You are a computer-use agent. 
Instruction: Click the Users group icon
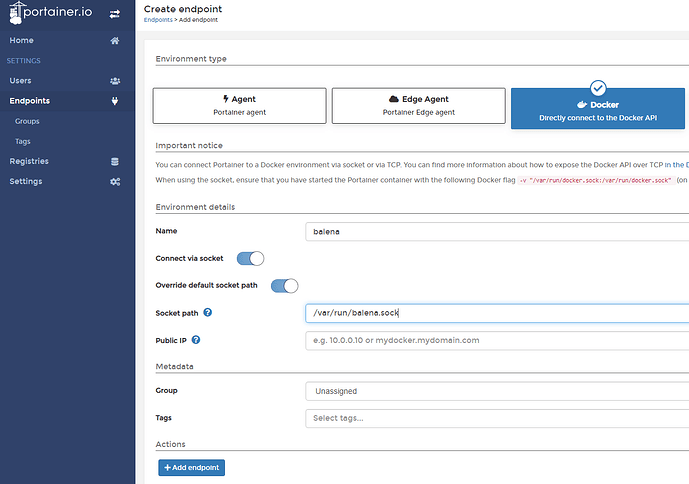[115, 81]
